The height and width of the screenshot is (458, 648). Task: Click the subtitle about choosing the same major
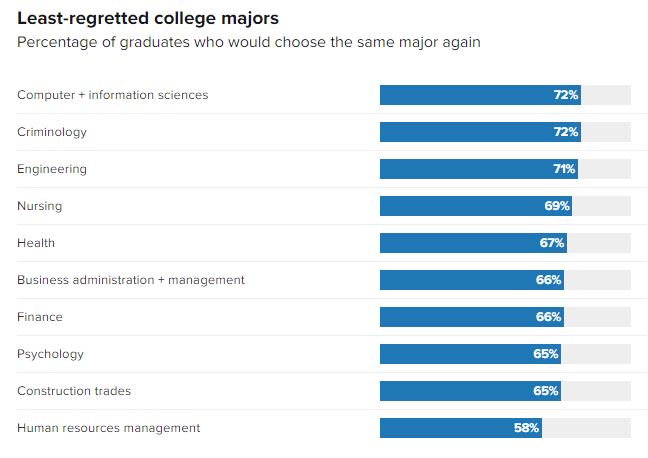[x=248, y=42]
